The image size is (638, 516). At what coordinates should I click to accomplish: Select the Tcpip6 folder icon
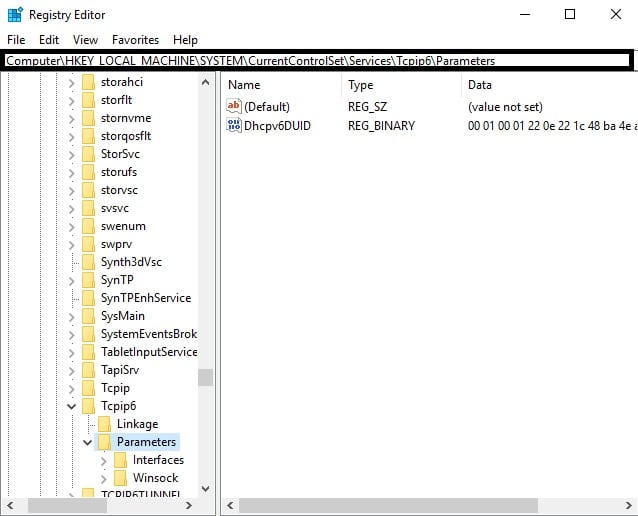point(88,406)
